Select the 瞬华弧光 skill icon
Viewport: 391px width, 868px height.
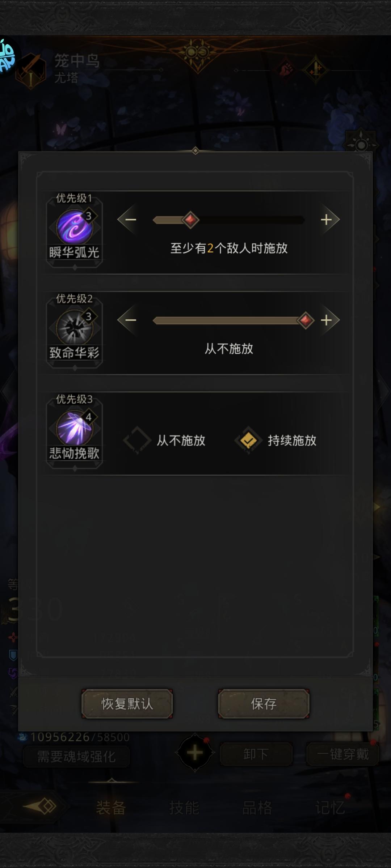click(x=75, y=227)
